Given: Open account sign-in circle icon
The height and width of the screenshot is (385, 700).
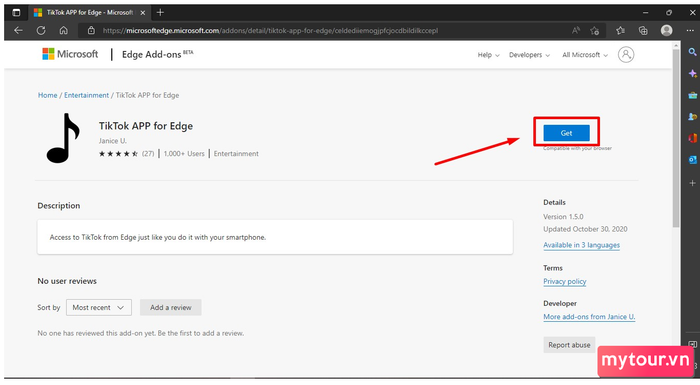Looking at the screenshot, I should pos(626,54).
